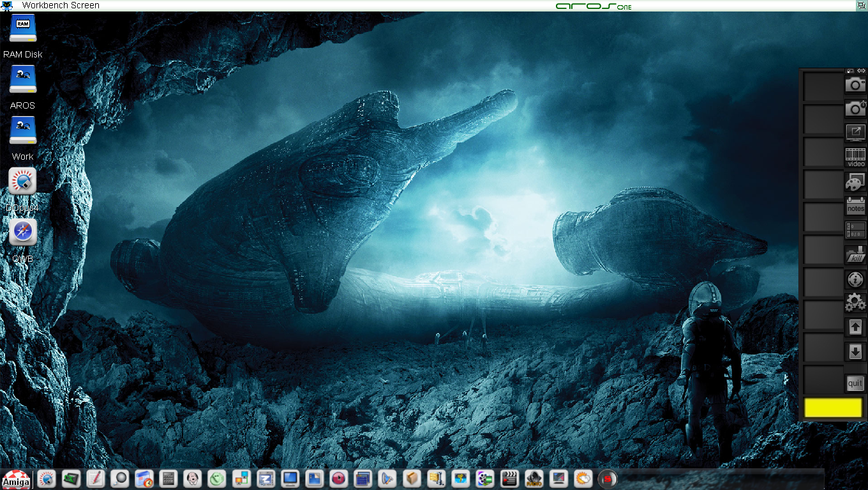Select the Work drive desktop icon
868x490 pixels.
23,132
